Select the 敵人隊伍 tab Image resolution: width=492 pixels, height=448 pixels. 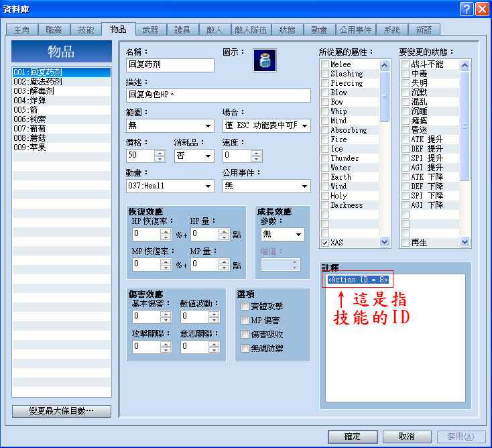[x=251, y=30]
